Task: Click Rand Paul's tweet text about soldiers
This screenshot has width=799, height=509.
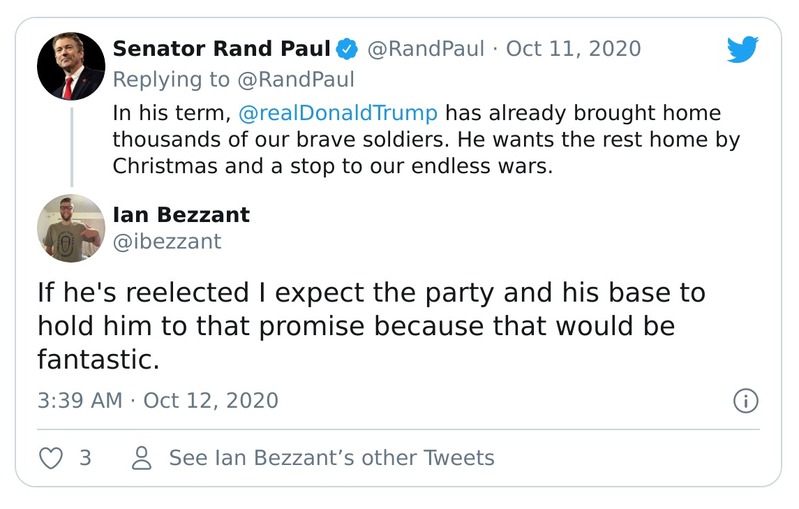Action: pyautogui.click(x=425, y=139)
